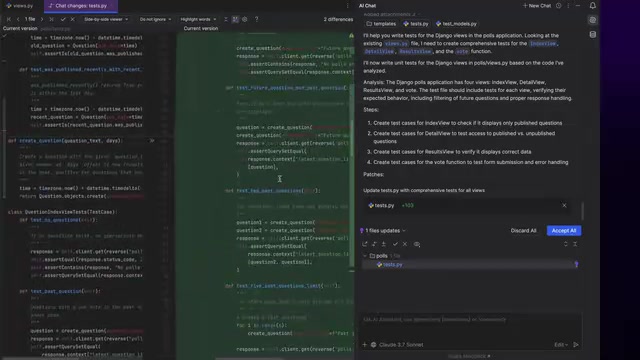Apply chunk arrow beside create_question definition

152,141
